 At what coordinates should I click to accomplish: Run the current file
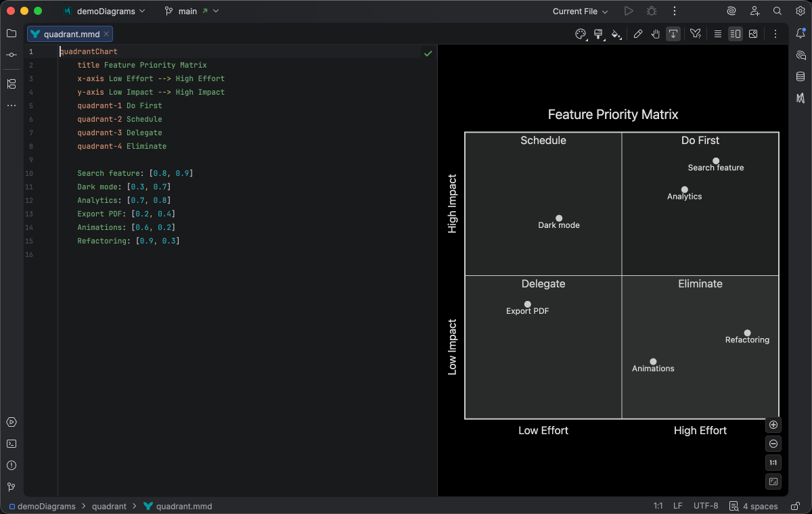(629, 11)
